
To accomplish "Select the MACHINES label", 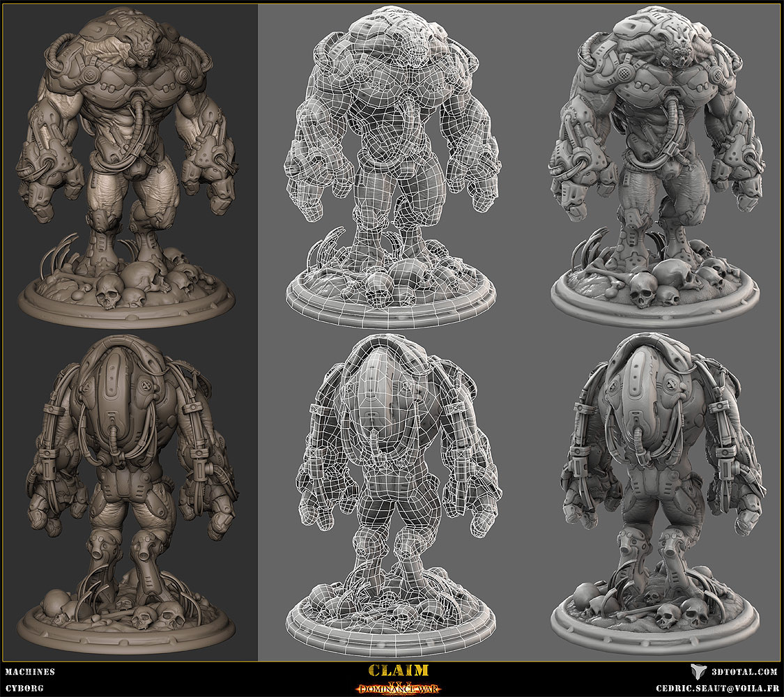I will point(30,672).
